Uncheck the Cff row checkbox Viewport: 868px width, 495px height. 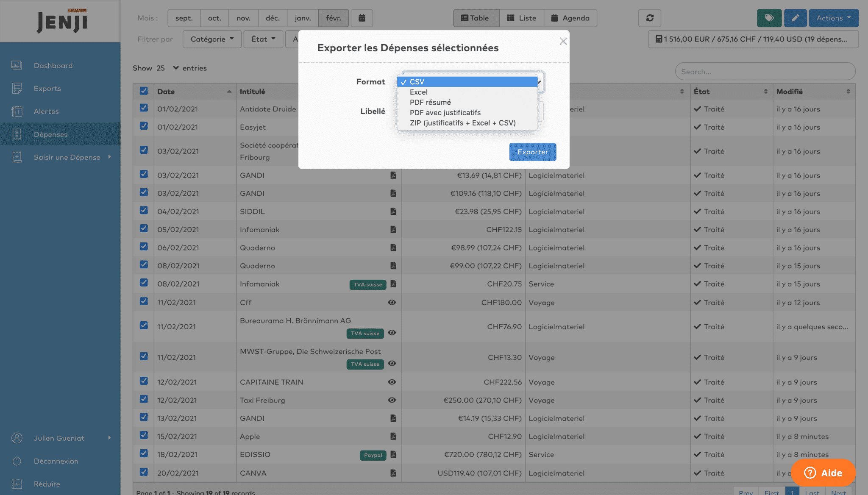[x=144, y=301]
